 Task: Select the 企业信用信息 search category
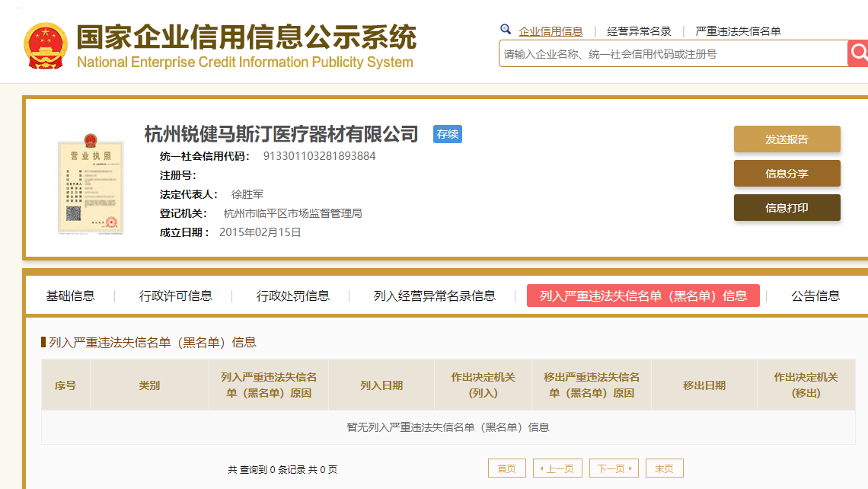[x=550, y=31]
